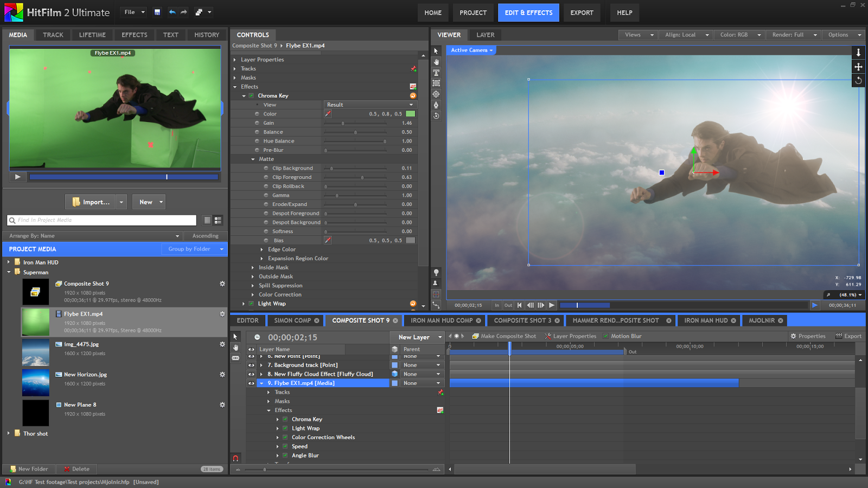Open the View Result dropdown
This screenshot has height=488, width=868.
[x=370, y=105]
